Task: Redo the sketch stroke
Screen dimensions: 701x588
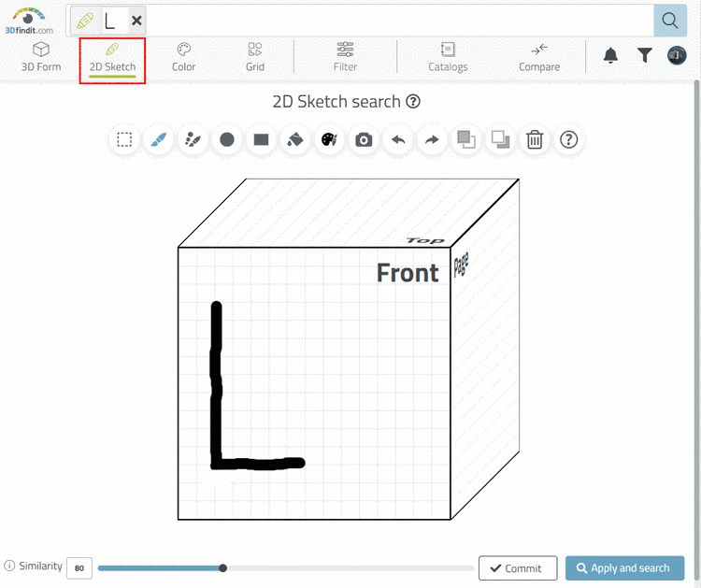Action: tap(432, 140)
